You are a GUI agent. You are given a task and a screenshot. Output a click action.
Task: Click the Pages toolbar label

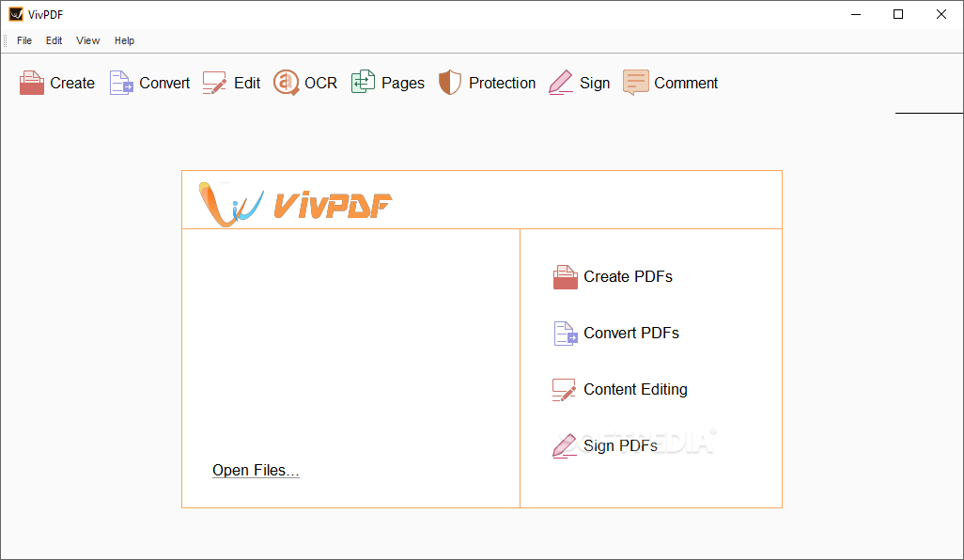[x=403, y=83]
